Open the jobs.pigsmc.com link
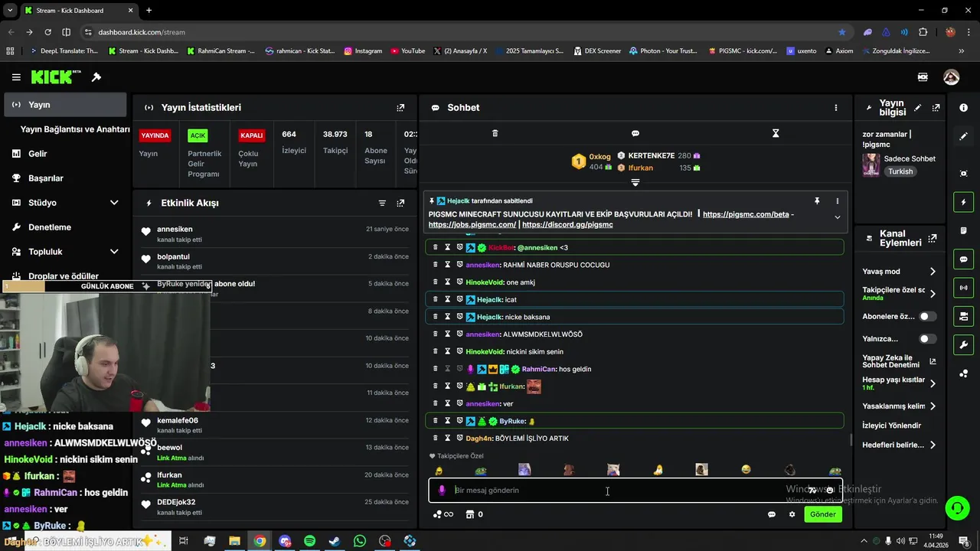The image size is (980, 551). pyautogui.click(x=472, y=225)
